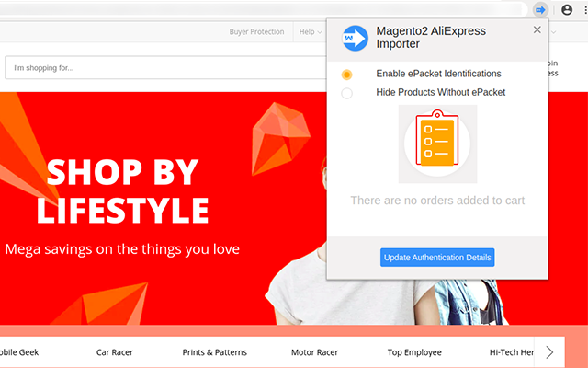The height and width of the screenshot is (368, 588).
Task: Select the Motor Racer lifestyle tab
Action: [x=314, y=352]
